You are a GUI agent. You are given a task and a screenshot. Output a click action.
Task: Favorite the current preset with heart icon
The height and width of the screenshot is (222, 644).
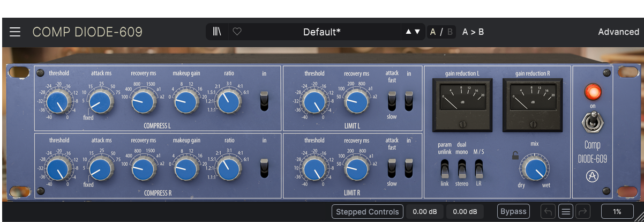[237, 32]
